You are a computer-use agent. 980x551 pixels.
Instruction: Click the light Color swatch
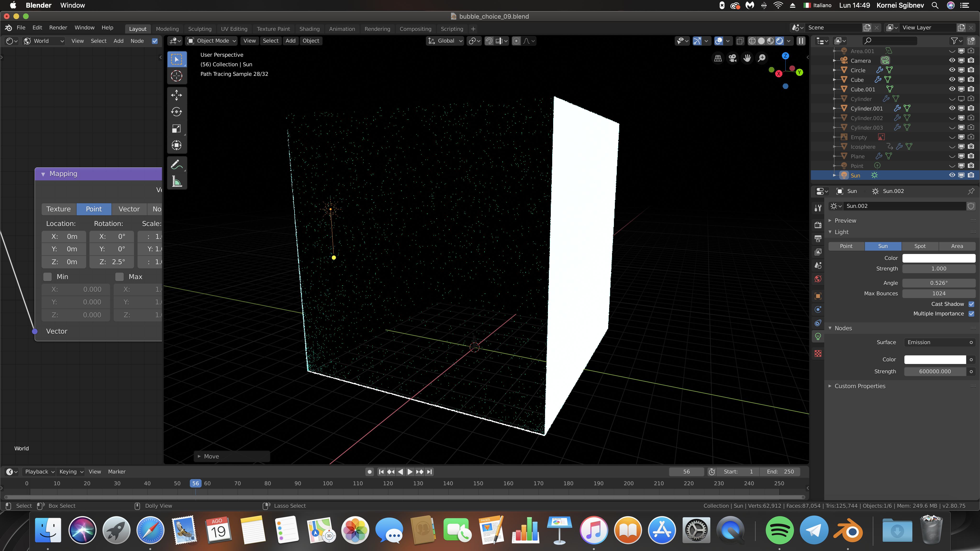(x=939, y=258)
